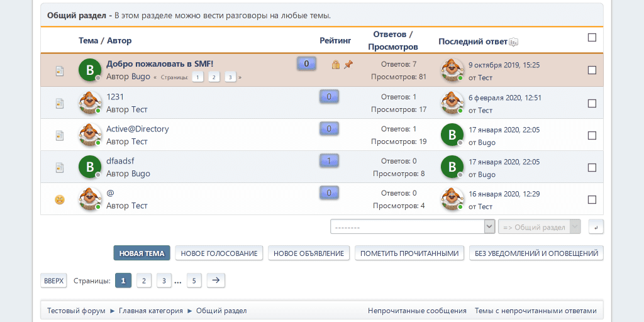Click the next page arrow in pagination
Screen dimensions: 644x322
tap(216, 280)
